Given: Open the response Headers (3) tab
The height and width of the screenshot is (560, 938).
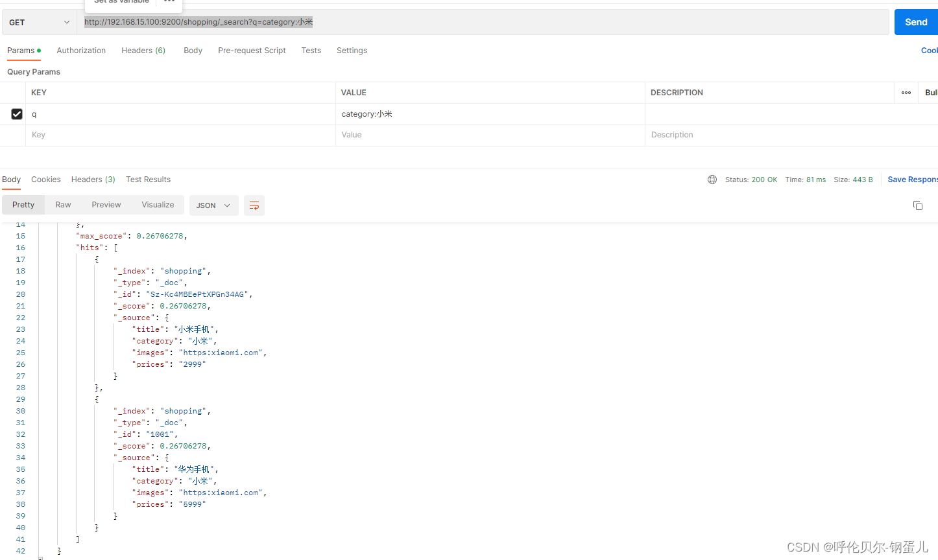Looking at the screenshot, I should click(93, 180).
